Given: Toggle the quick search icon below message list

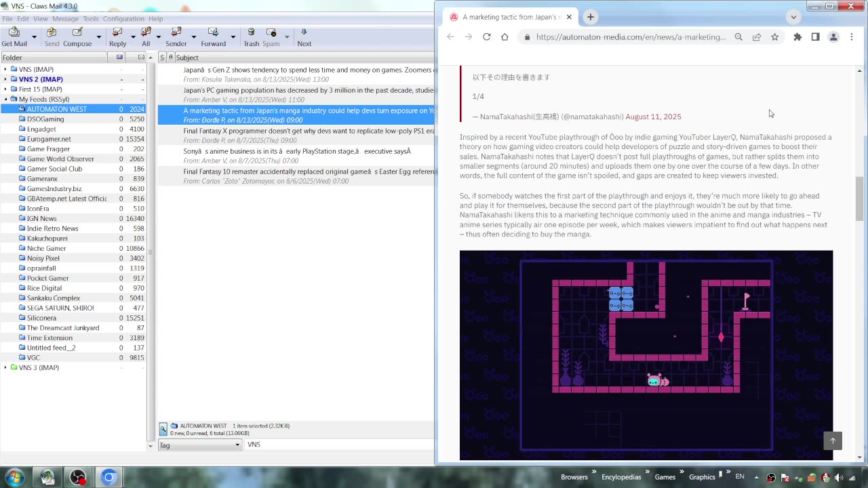Looking at the screenshot, I should coord(163,429).
